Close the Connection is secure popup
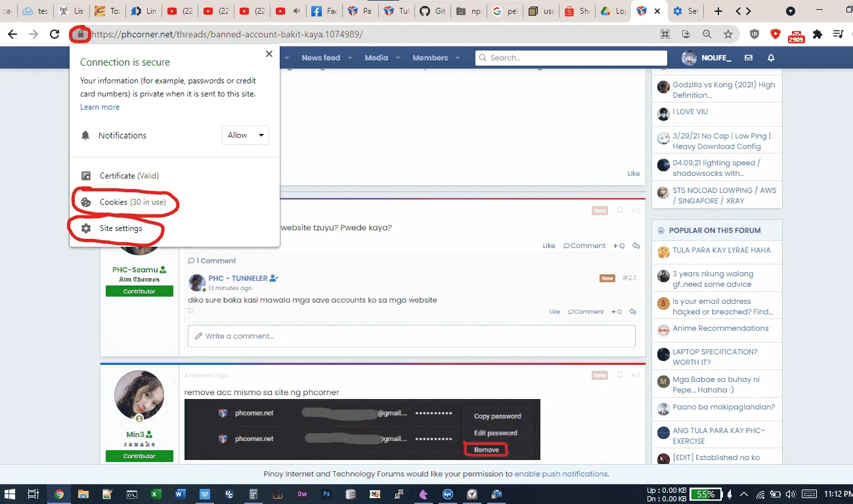The height and width of the screenshot is (504, 853). point(269,54)
